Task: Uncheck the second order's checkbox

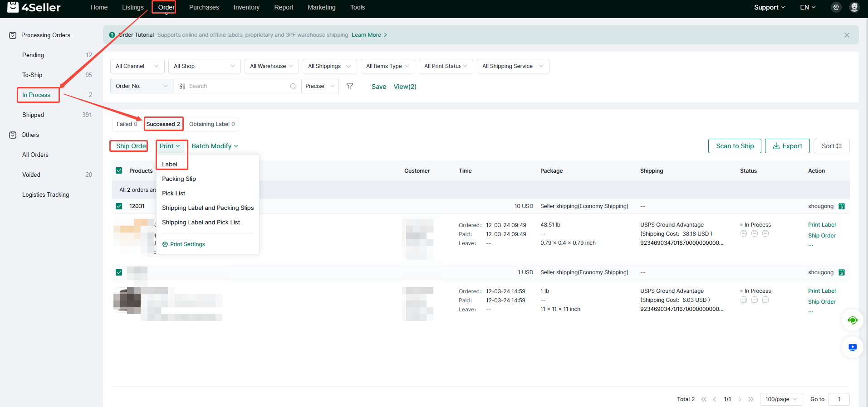Action: (119, 272)
